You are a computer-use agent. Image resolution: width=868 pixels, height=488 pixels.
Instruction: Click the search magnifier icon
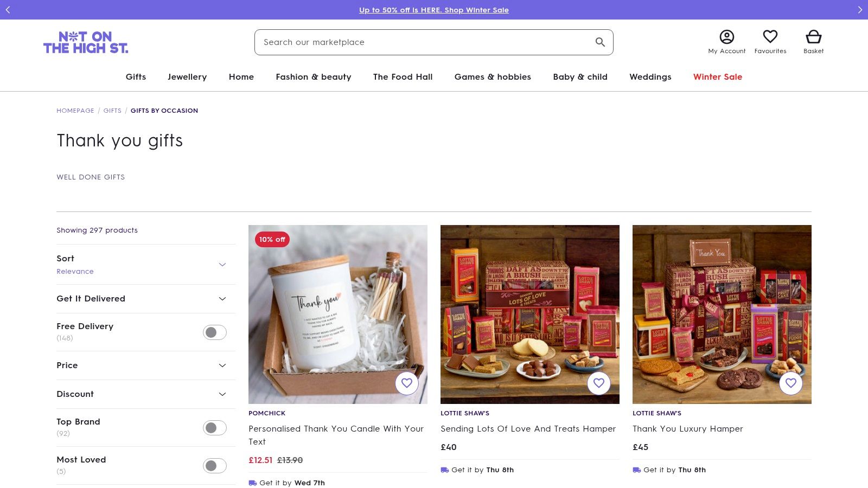click(600, 42)
